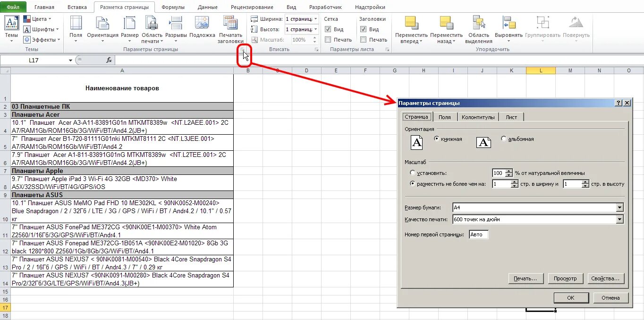This screenshot has height=320, width=644.
Task: Click the Повернуть (Rotate) icon
Action: (576, 23)
